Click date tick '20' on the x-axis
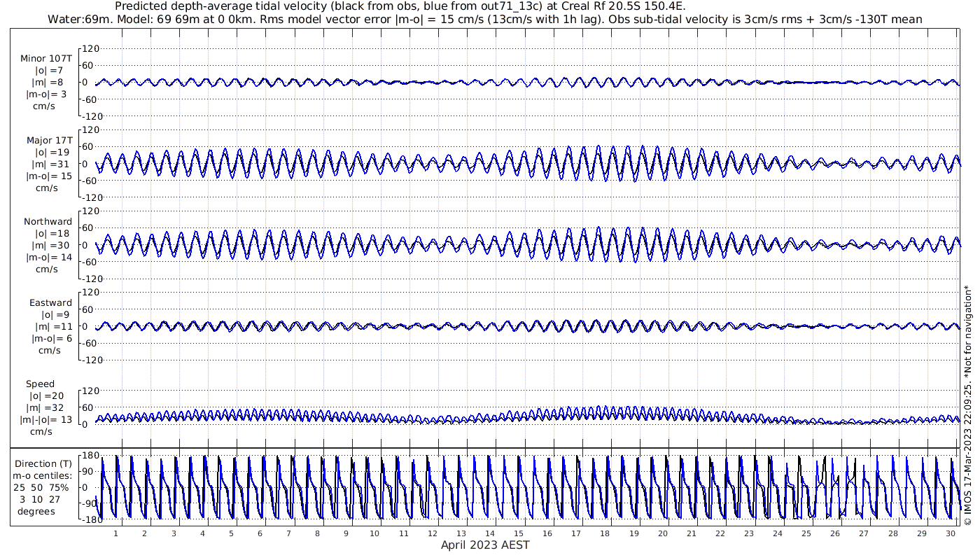Screen dimensions: 980x560 (662, 533)
